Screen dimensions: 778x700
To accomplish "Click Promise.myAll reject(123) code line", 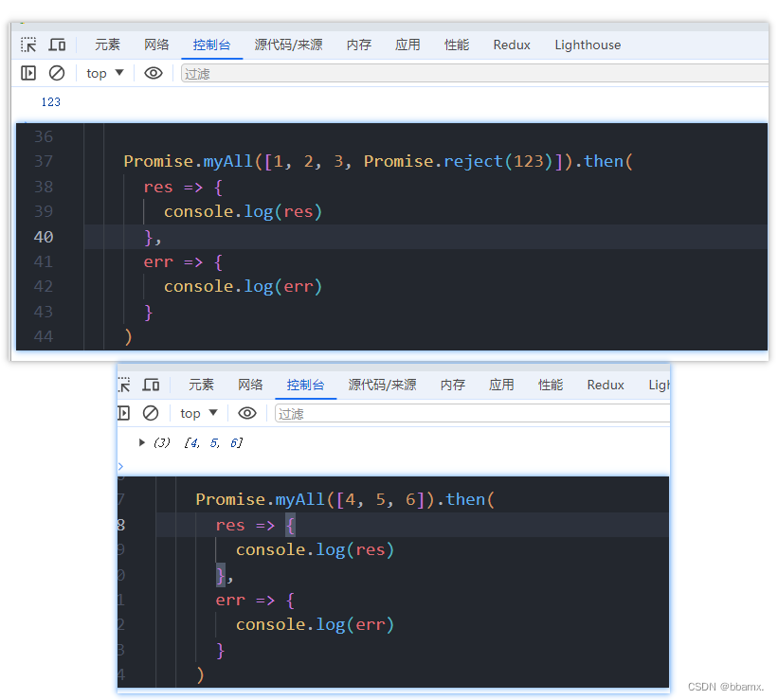I will [378, 161].
